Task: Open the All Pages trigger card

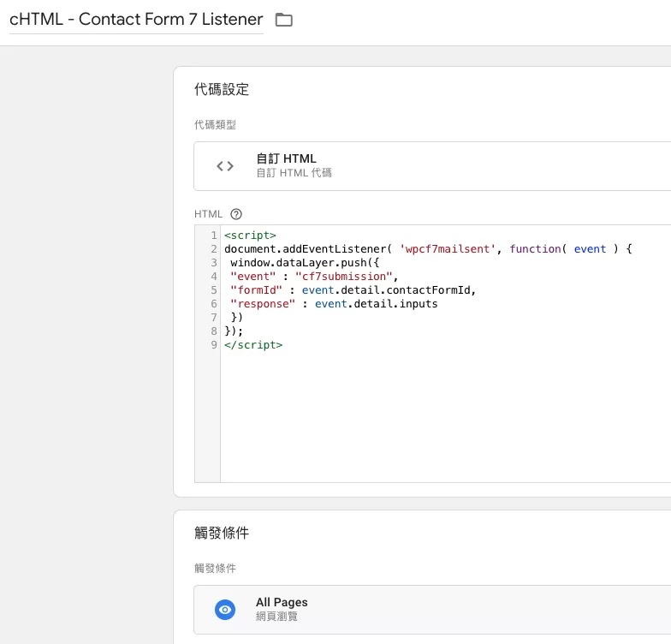Action: (432, 610)
